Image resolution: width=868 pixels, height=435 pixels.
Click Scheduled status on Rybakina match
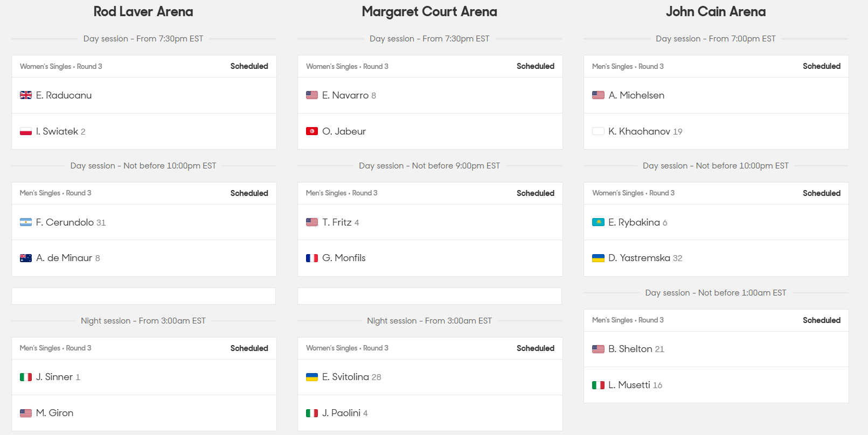[821, 193]
